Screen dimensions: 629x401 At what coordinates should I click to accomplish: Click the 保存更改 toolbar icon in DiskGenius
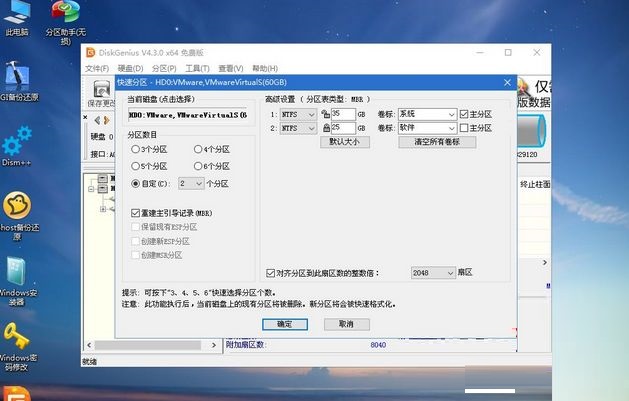101,94
